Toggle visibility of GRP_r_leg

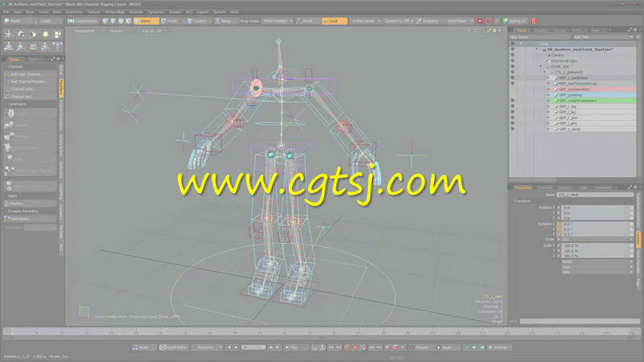(512, 106)
